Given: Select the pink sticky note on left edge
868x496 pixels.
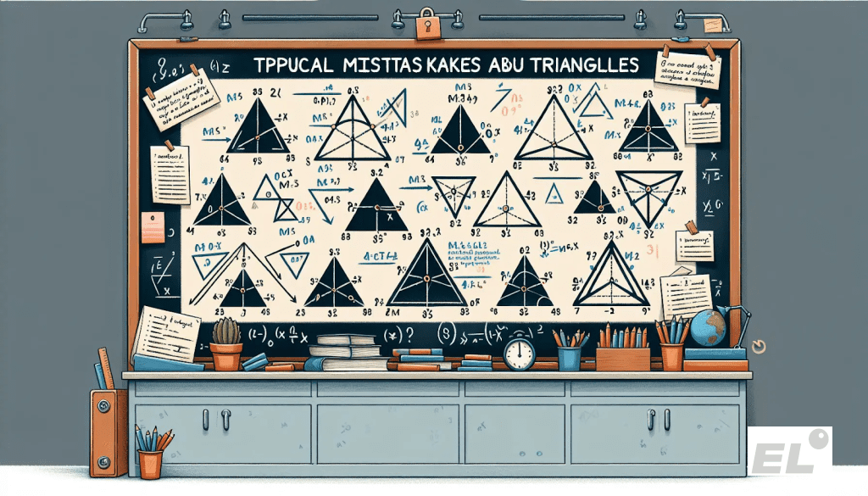Looking at the screenshot, I should 153,227.
